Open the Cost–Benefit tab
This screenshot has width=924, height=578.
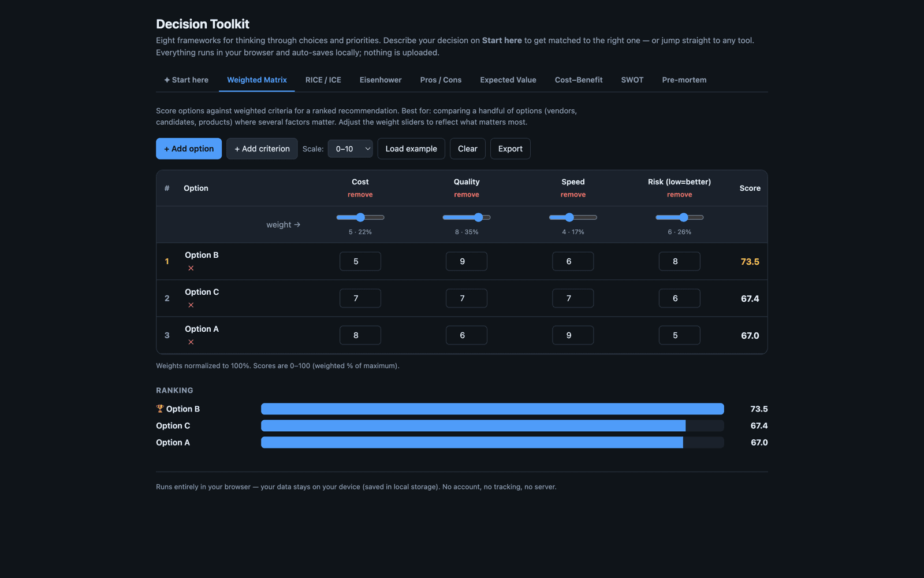[x=579, y=80]
